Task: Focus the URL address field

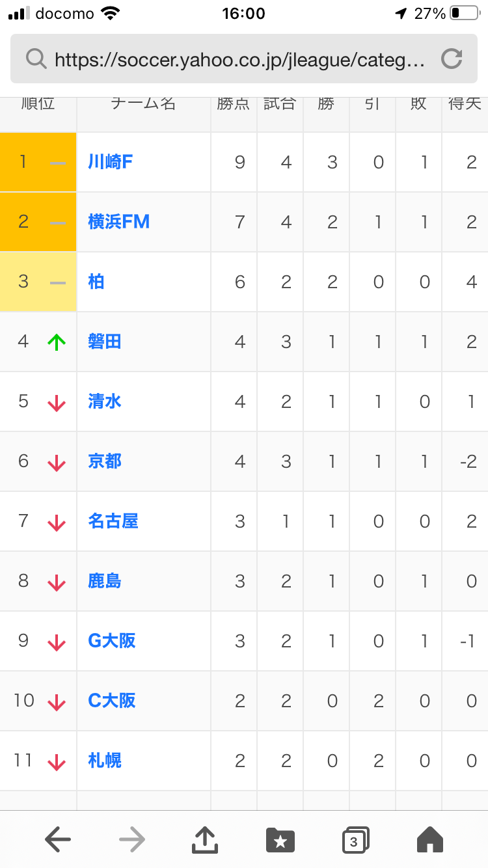Action: 239,61
